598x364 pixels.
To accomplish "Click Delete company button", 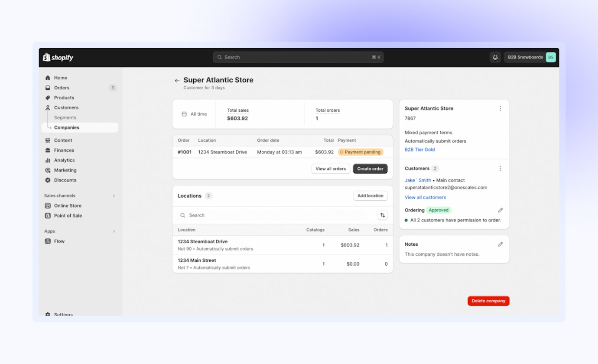I will click(488, 301).
